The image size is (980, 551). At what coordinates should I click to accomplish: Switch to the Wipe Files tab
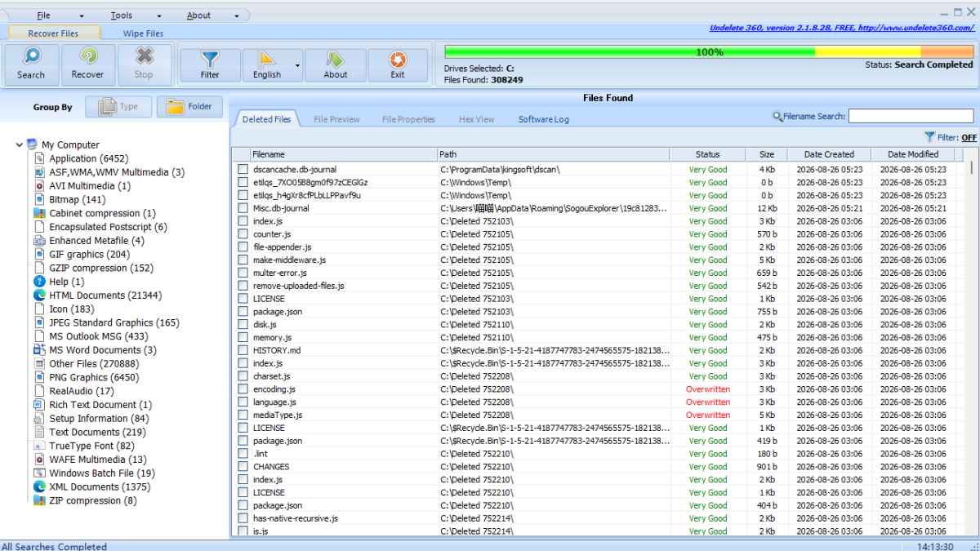(143, 33)
